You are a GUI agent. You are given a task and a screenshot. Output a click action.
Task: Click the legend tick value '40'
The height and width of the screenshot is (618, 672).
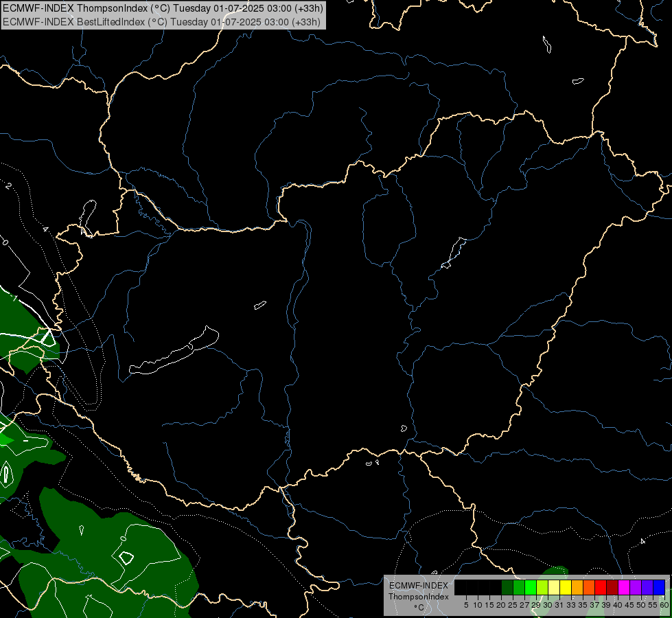(x=618, y=605)
